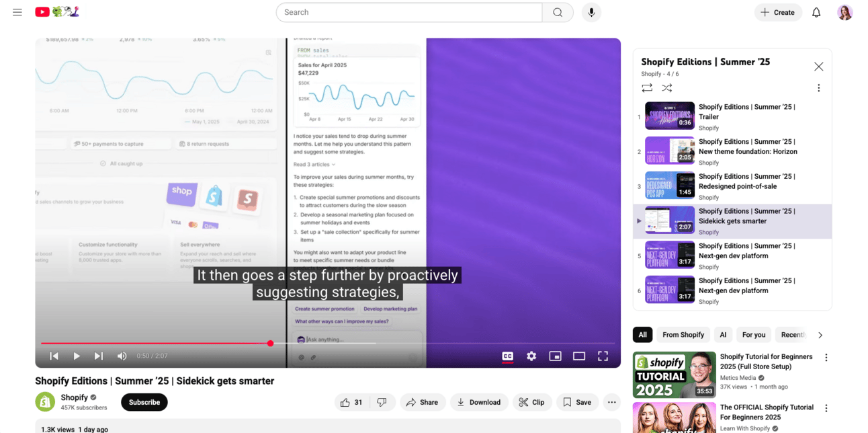The image size is (868, 433).
Task: Skip to the next video
Action: 99,356
